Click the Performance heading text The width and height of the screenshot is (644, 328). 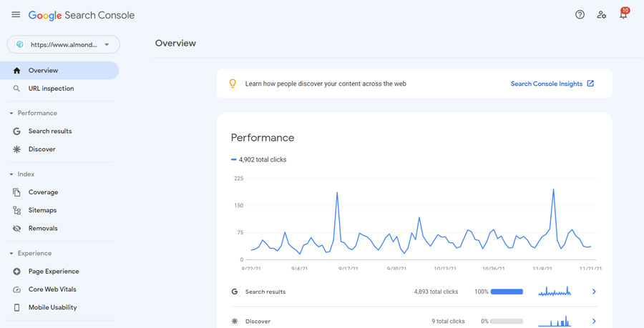(x=263, y=138)
